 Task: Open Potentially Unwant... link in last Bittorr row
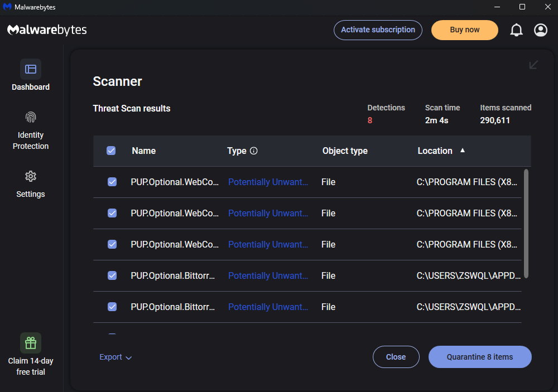click(x=268, y=307)
